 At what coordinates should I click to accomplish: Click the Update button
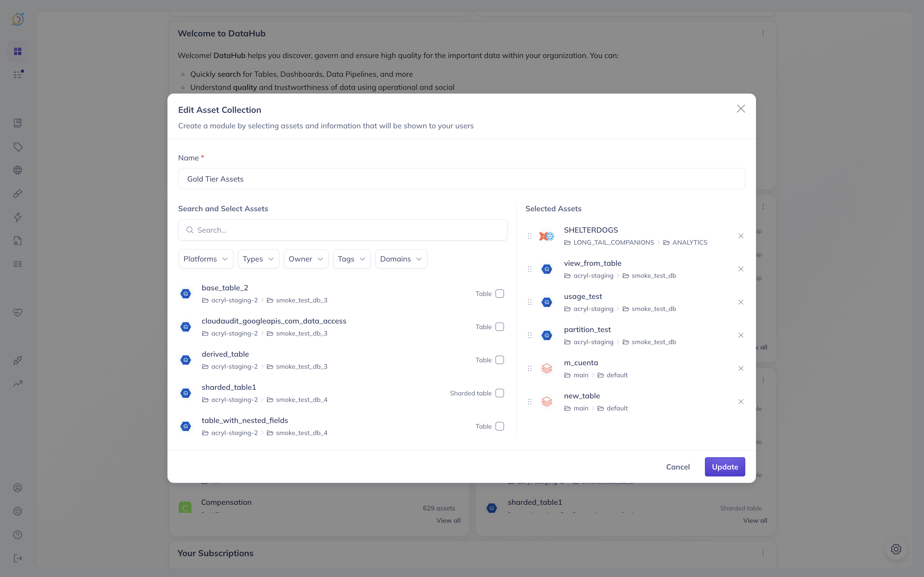click(725, 467)
